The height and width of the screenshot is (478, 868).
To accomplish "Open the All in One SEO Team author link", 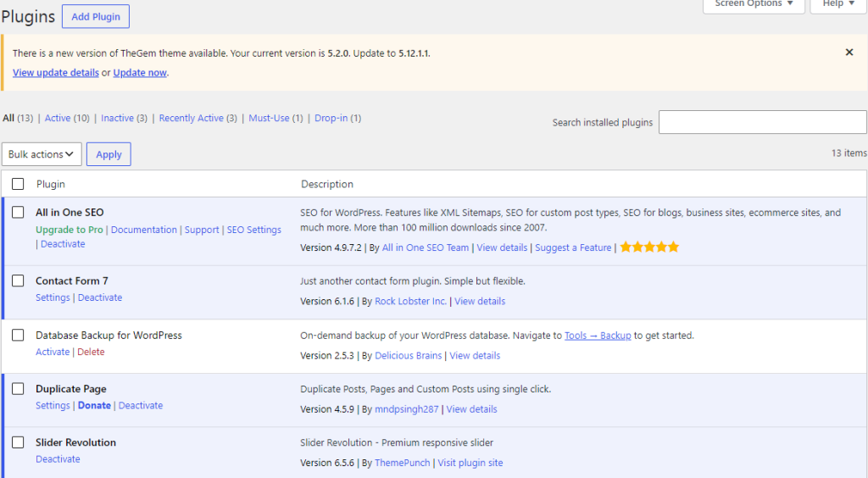I will [426, 247].
